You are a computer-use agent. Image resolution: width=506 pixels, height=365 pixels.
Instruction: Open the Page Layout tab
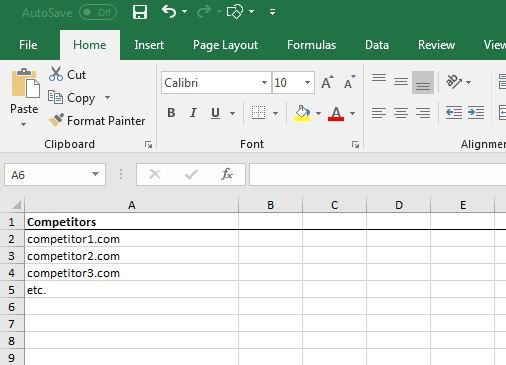point(225,45)
